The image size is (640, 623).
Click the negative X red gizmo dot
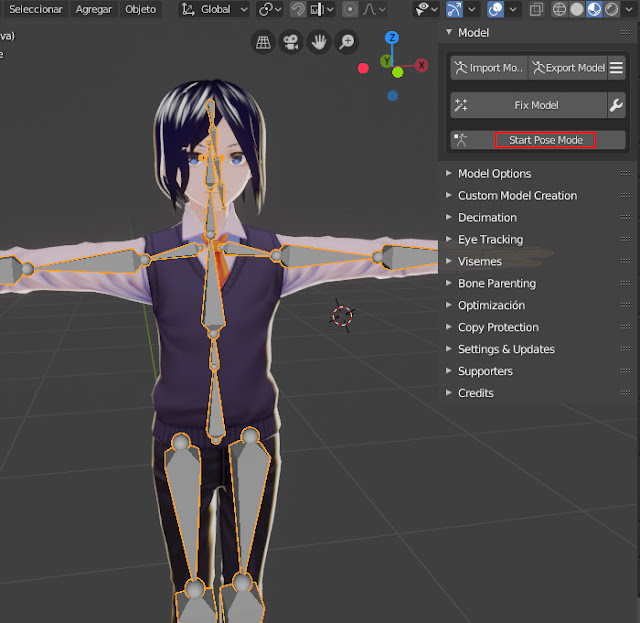point(363,68)
